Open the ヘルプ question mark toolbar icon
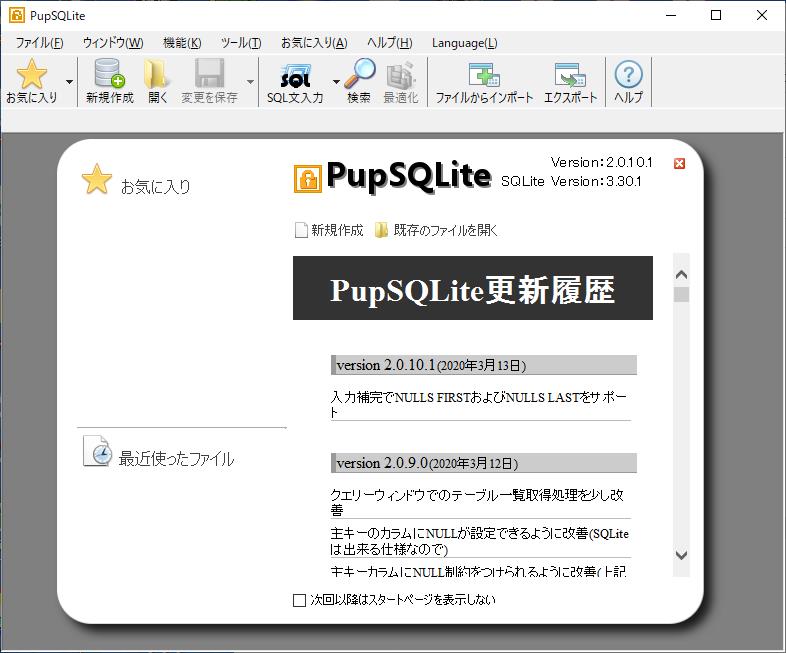Screen dimensions: 786x653 [629, 74]
